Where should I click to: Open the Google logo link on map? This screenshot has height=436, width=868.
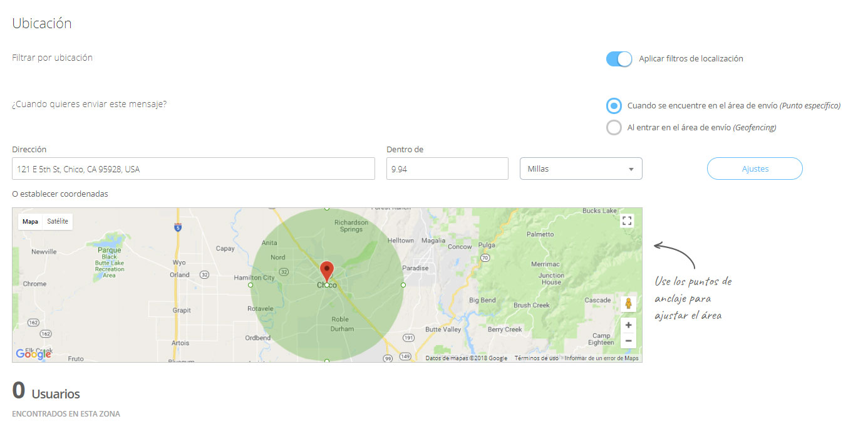click(x=33, y=354)
